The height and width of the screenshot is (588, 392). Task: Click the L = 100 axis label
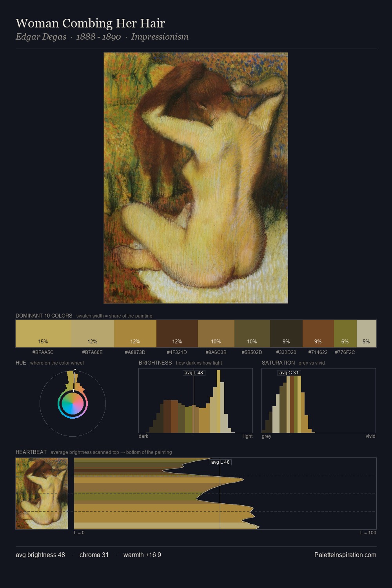point(368,533)
